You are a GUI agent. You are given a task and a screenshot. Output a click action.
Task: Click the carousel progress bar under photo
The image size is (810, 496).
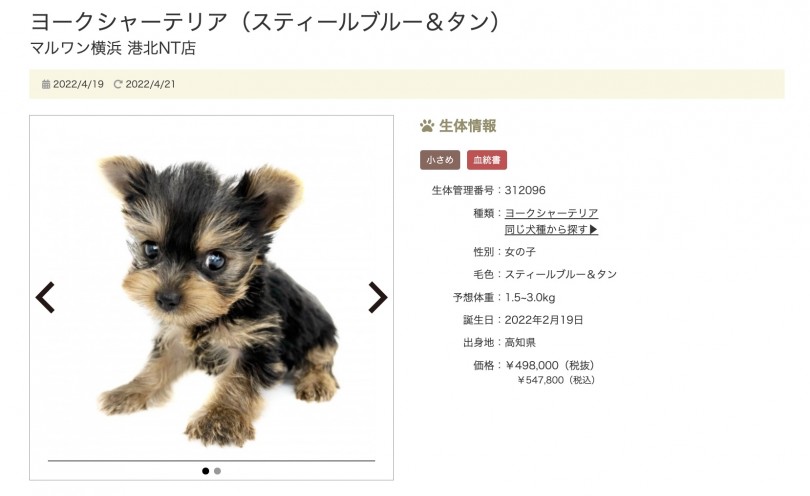coord(211,460)
